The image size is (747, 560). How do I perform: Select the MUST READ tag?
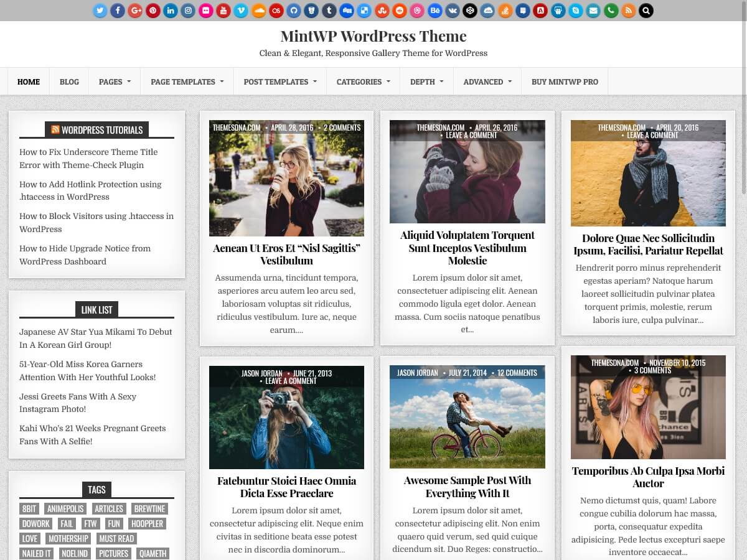point(116,538)
